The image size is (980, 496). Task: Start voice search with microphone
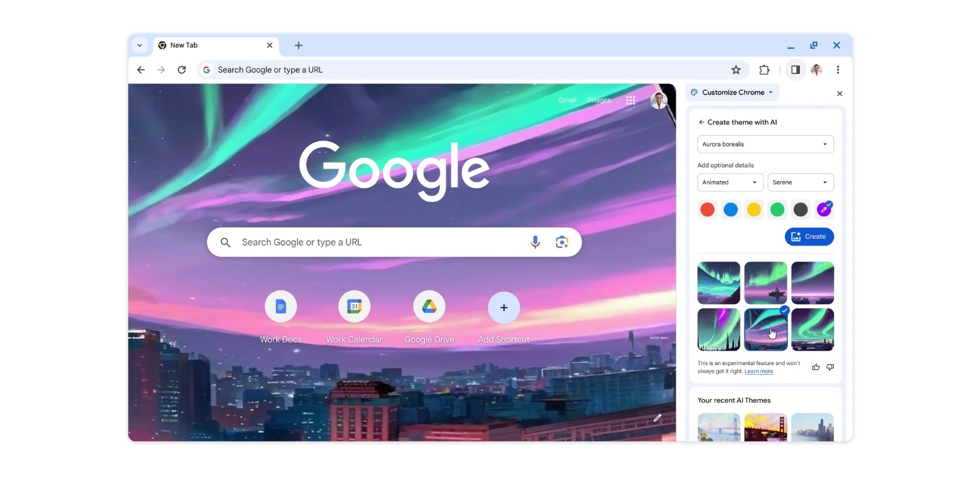535,242
